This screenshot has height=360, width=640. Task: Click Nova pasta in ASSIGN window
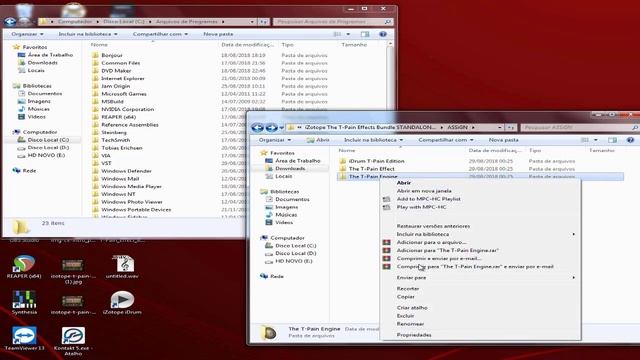coord(504,140)
